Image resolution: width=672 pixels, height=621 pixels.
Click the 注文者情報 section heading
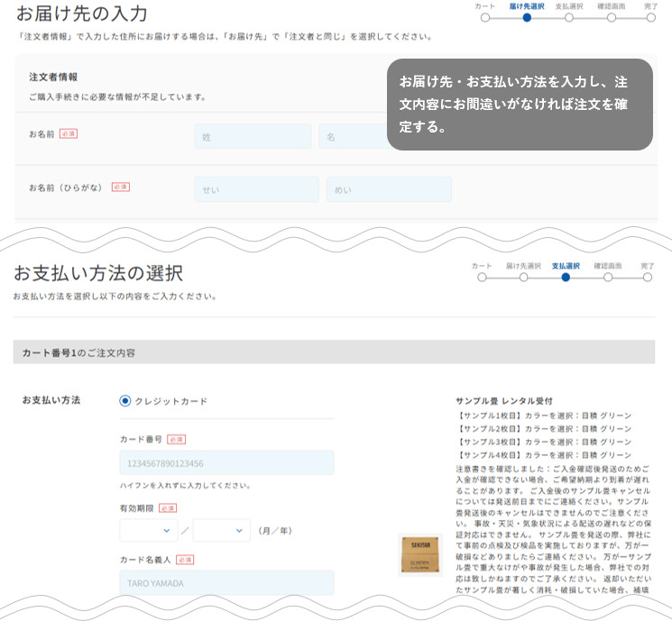53,78
